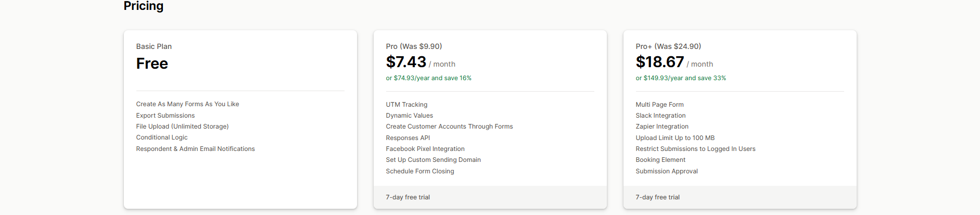
Task: Click the Pricing heading
Action: pyautogui.click(x=144, y=6)
